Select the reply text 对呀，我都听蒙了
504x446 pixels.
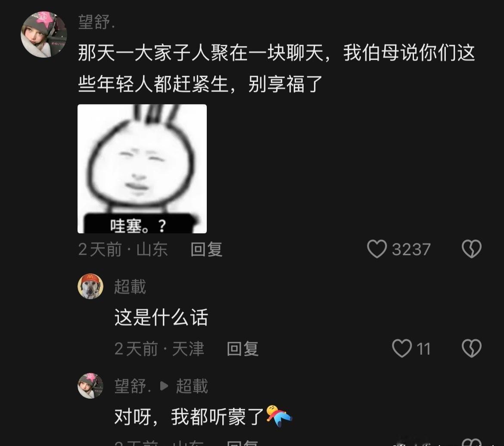pyautogui.click(x=189, y=417)
